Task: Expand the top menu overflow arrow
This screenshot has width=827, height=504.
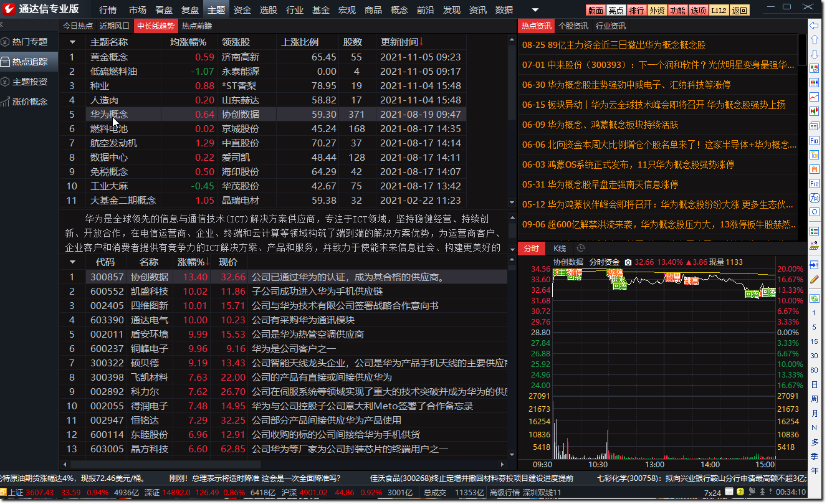Action: pyautogui.click(x=535, y=10)
